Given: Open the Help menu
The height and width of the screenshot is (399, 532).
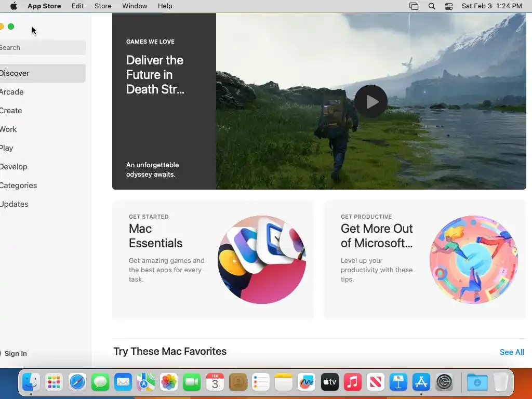Looking at the screenshot, I should [x=165, y=6].
